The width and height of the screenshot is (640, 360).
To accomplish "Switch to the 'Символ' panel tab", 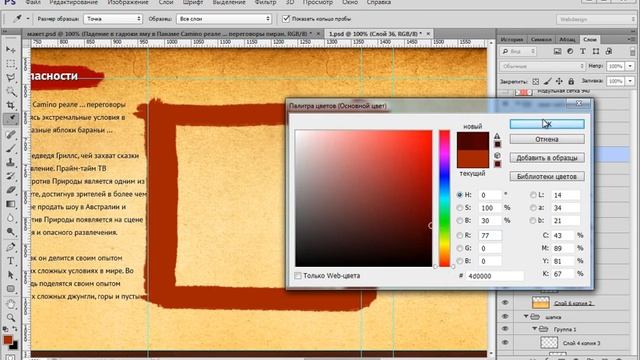I will click(x=541, y=39).
